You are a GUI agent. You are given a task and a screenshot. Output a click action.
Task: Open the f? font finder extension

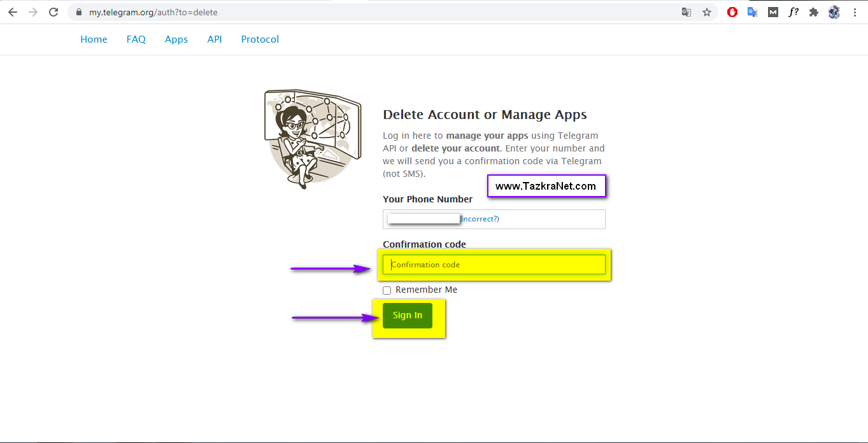click(x=793, y=12)
